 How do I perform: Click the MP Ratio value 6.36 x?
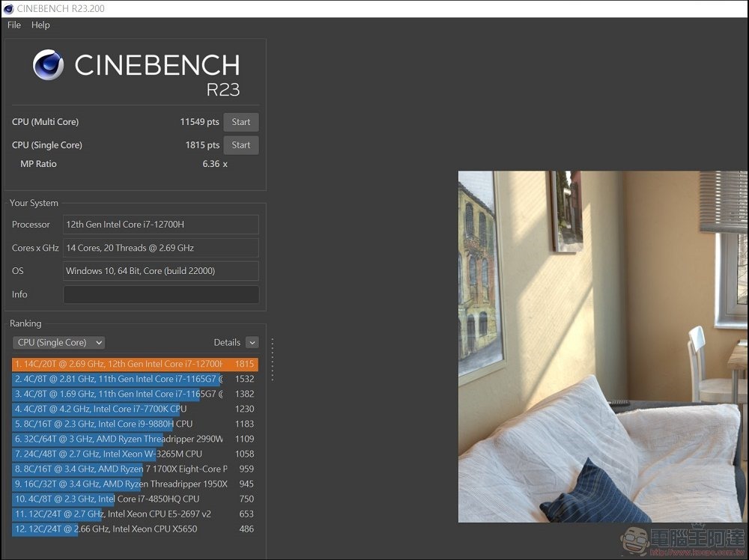[214, 164]
